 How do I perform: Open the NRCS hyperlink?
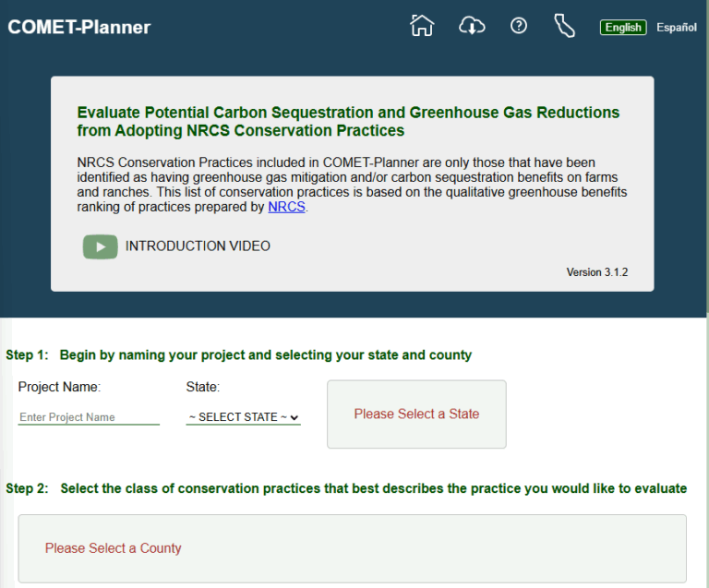coord(287,207)
